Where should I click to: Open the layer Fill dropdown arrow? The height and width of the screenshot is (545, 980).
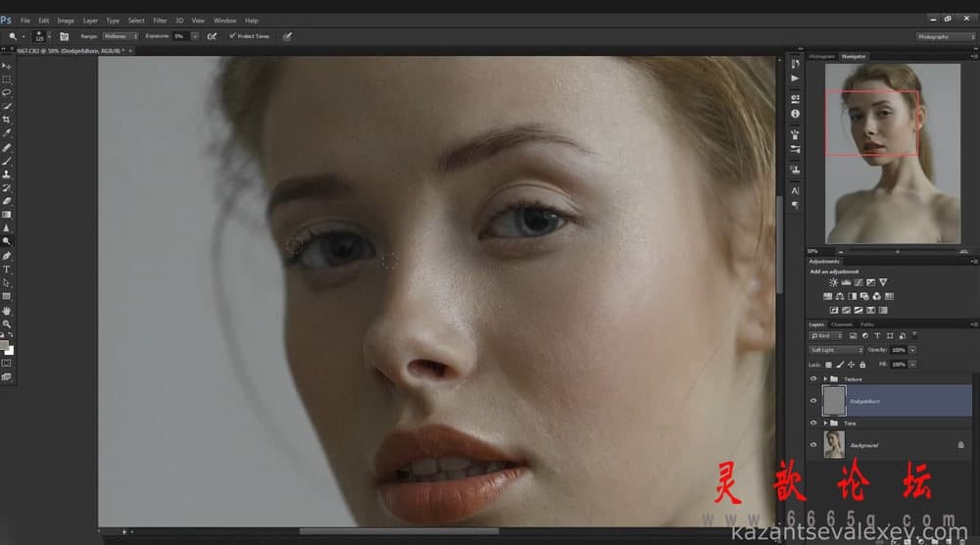click(912, 365)
